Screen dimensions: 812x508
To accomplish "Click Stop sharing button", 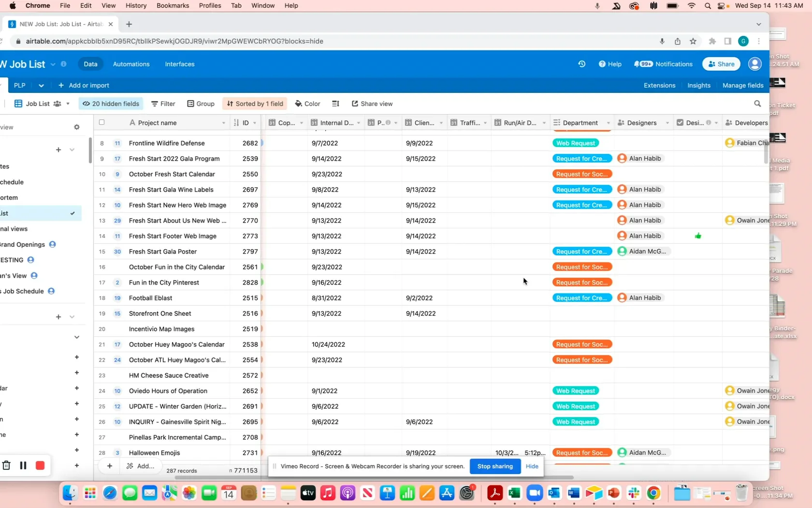I will click(495, 466).
